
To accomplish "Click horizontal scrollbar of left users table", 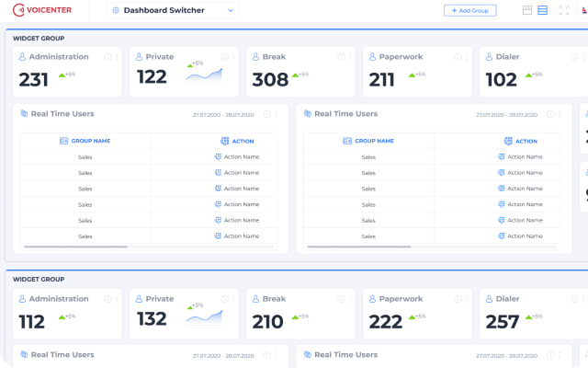I will (75, 247).
